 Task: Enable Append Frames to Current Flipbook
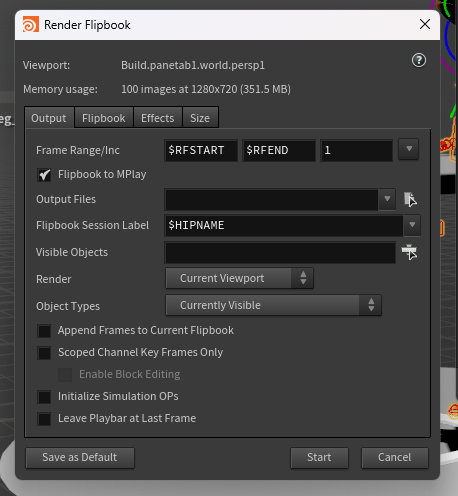44,331
